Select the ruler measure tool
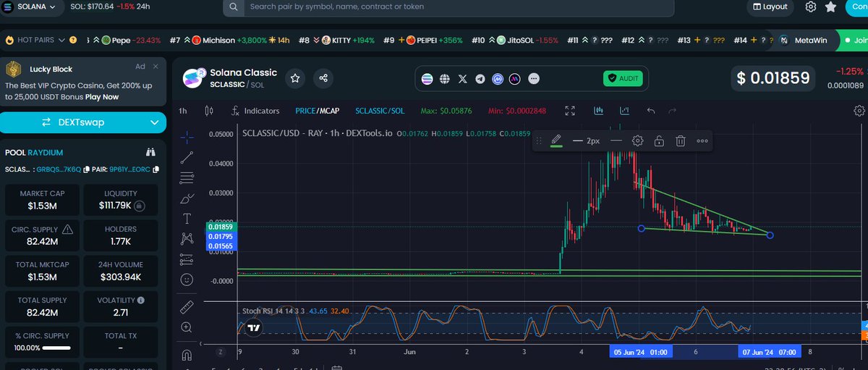 coord(187,306)
